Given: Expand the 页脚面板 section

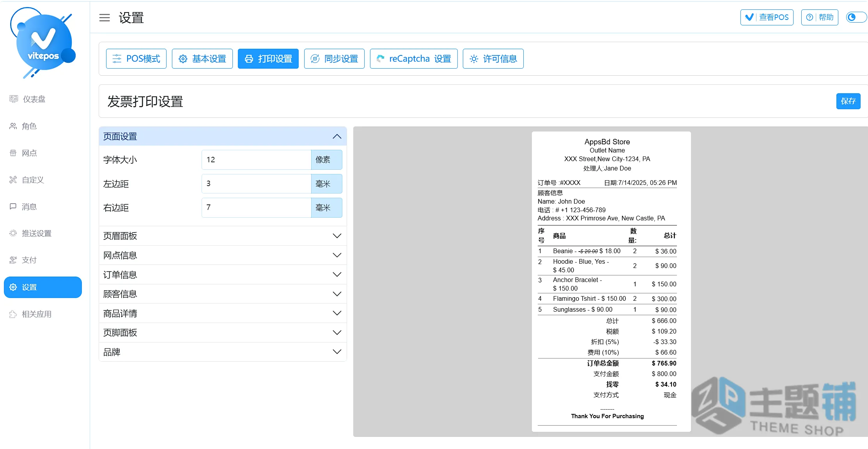Looking at the screenshot, I should [223, 332].
